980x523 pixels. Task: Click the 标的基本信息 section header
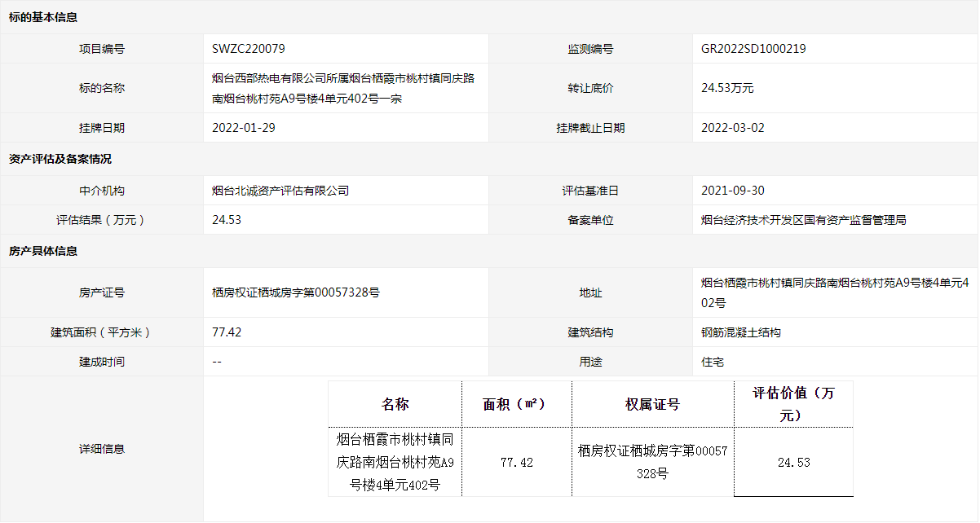click(x=43, y=17)
